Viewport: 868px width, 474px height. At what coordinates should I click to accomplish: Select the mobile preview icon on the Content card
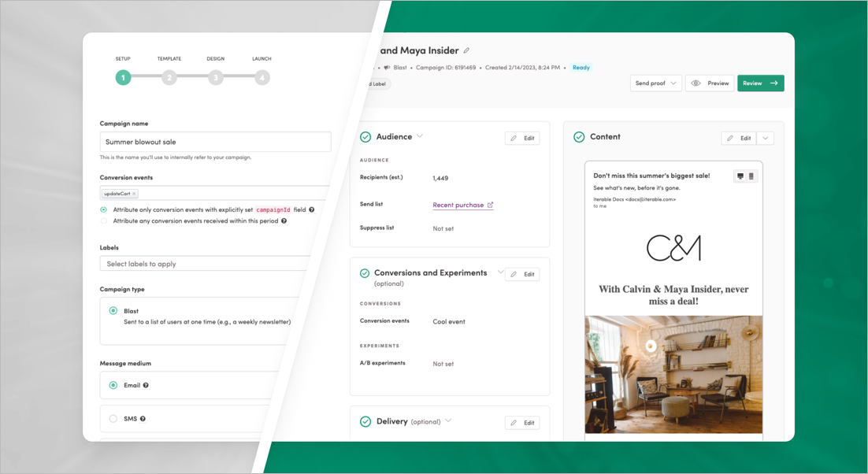[751, 176]
